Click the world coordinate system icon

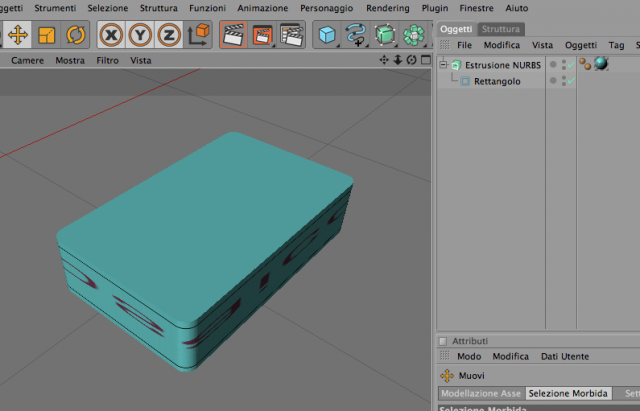tap(198, 35)
